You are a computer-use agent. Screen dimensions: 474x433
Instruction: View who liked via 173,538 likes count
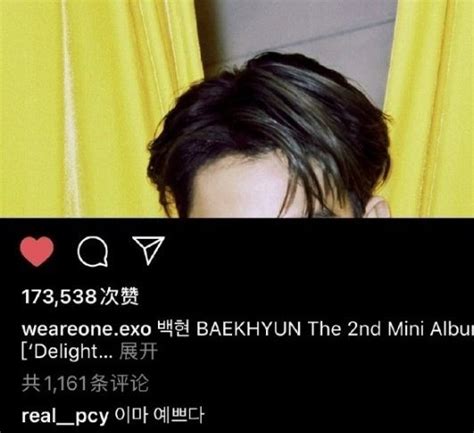click(x=80, y=296)
